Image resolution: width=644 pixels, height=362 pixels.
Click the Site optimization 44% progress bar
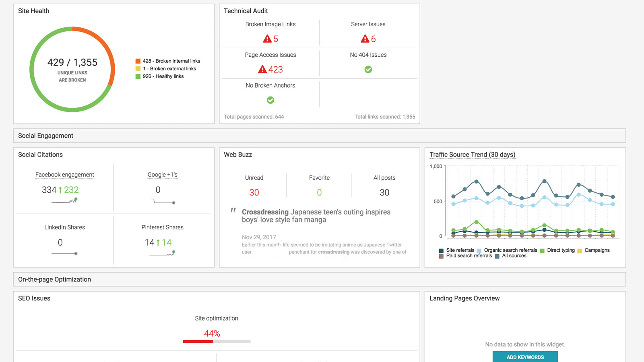pos(217,341)
